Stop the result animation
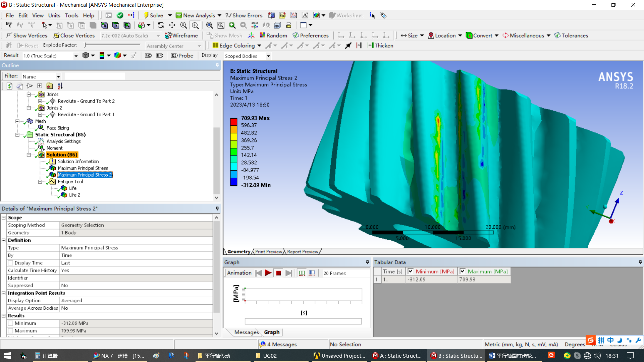This screenshot has height=362, width=644. coord(278,273)
